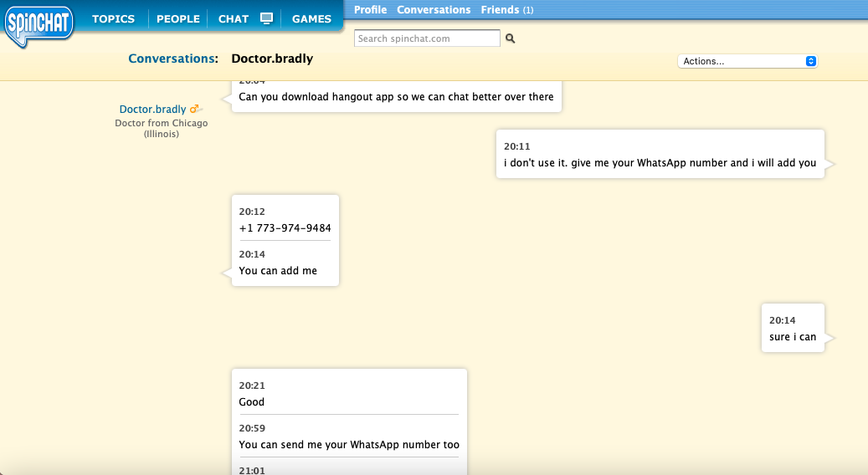
Task: Click the message 'Can you download hangout app'
Action: click(397, 97)
